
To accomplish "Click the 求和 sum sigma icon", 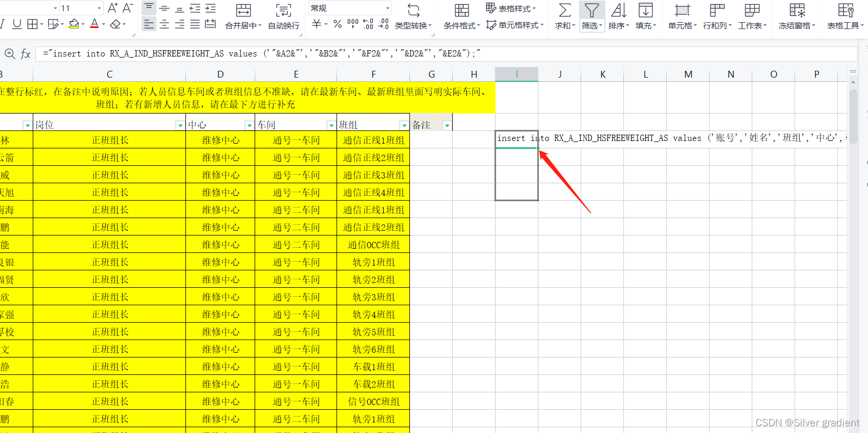I will click(564, 10).
